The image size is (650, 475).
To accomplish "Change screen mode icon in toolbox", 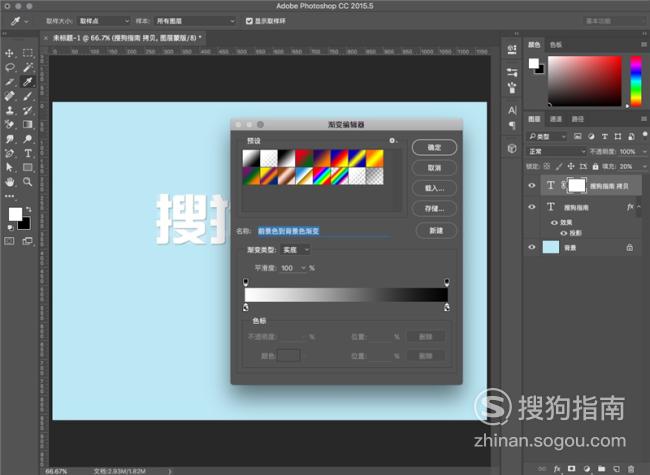I will [x=28, y=241].
